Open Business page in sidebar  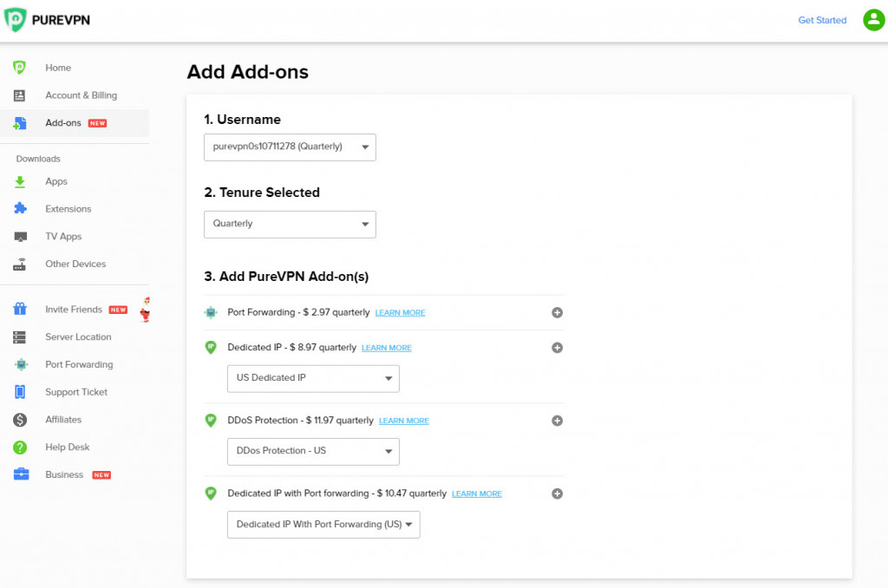[x=64, y=474]
